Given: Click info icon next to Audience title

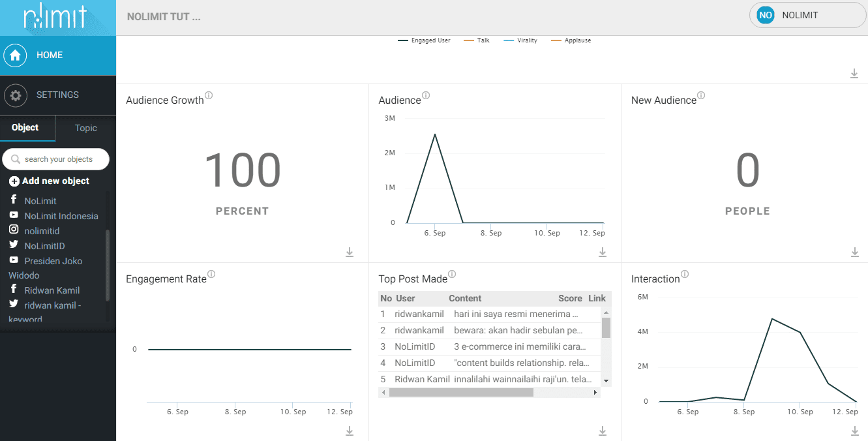Looking at the screenshot, I should click(x=426, y=95).
